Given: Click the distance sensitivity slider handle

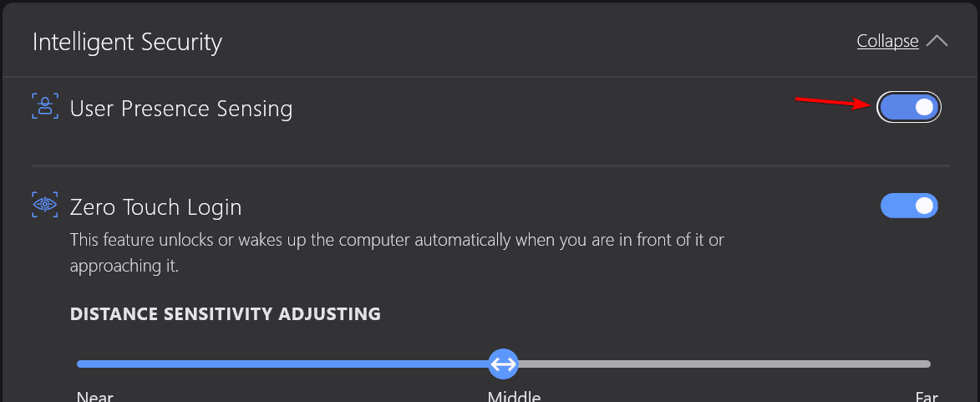Looking at the screenshot, I should (x=503, y=364).
